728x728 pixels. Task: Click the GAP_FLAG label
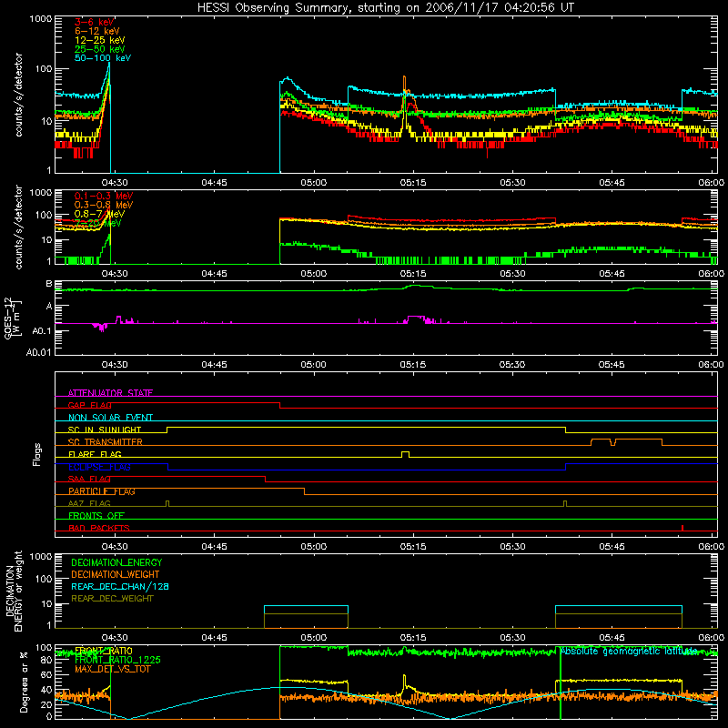(90, 405)
